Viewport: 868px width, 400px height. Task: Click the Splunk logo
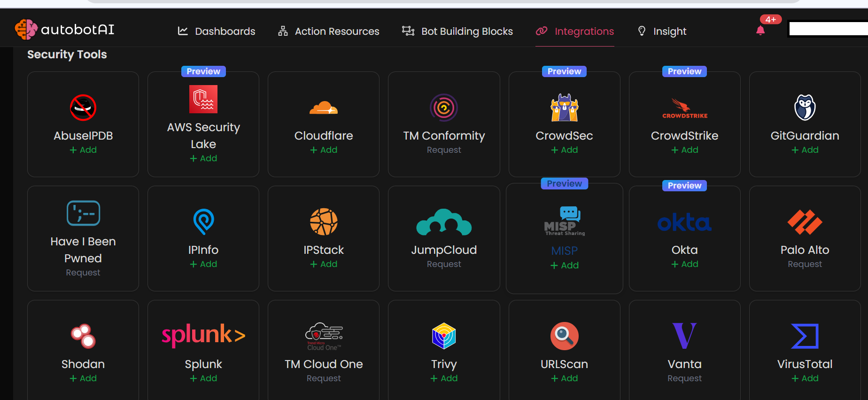203,335
